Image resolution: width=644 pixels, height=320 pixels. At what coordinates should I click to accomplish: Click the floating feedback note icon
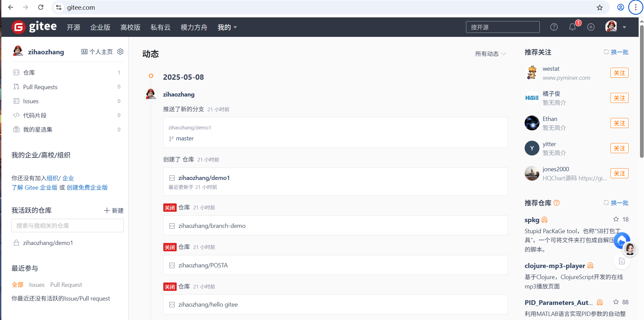(x=622, y=261)
